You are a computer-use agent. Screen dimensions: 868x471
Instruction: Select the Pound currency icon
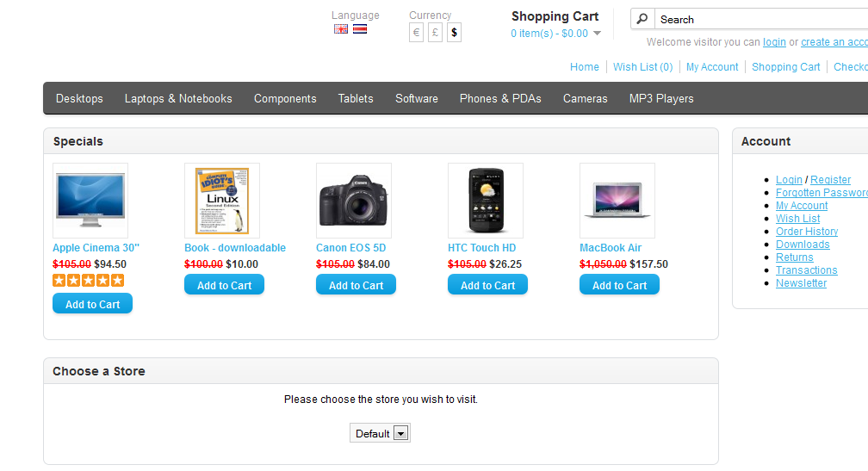point(436,33)
